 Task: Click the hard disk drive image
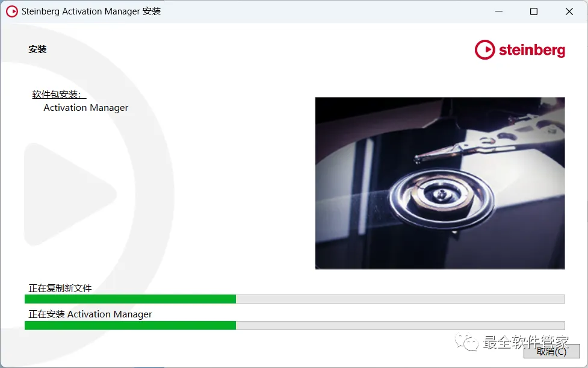[440, 183]
